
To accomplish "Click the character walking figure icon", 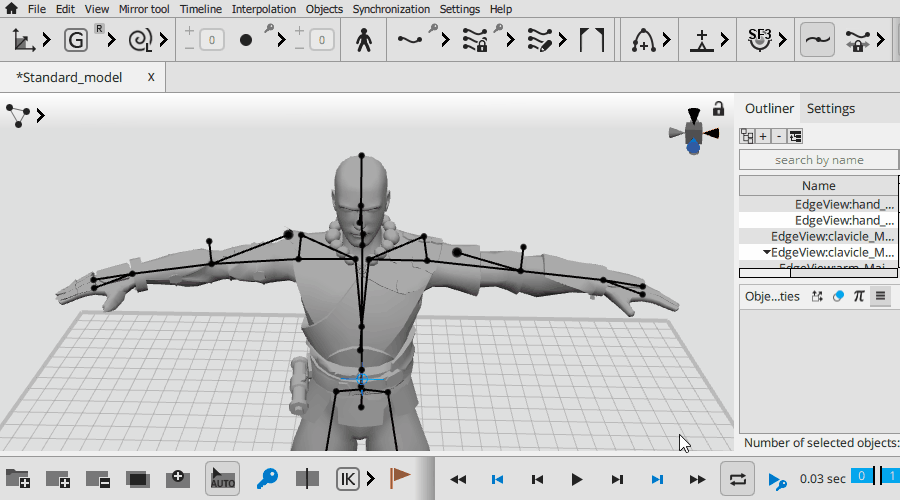I will pos(363,41).
